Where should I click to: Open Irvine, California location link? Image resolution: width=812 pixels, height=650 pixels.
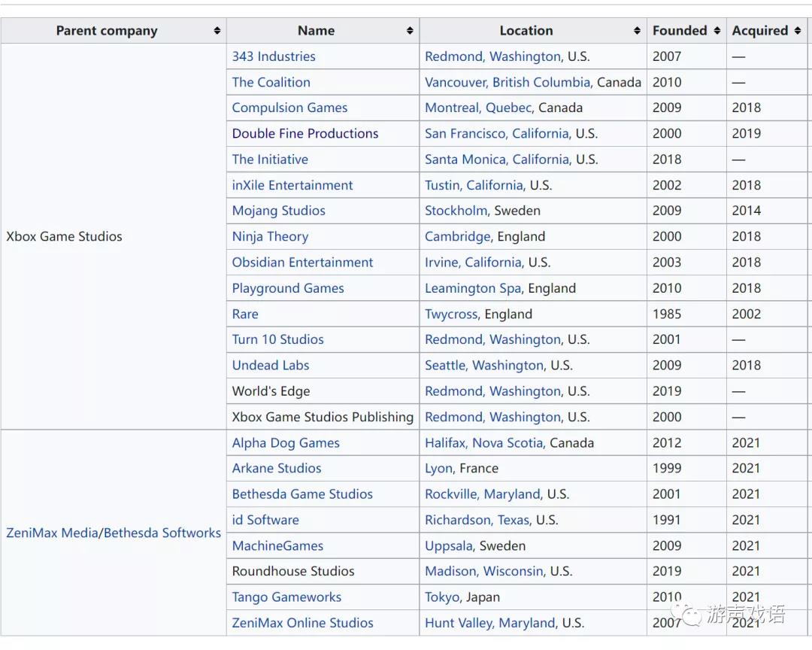coord(474,263)
